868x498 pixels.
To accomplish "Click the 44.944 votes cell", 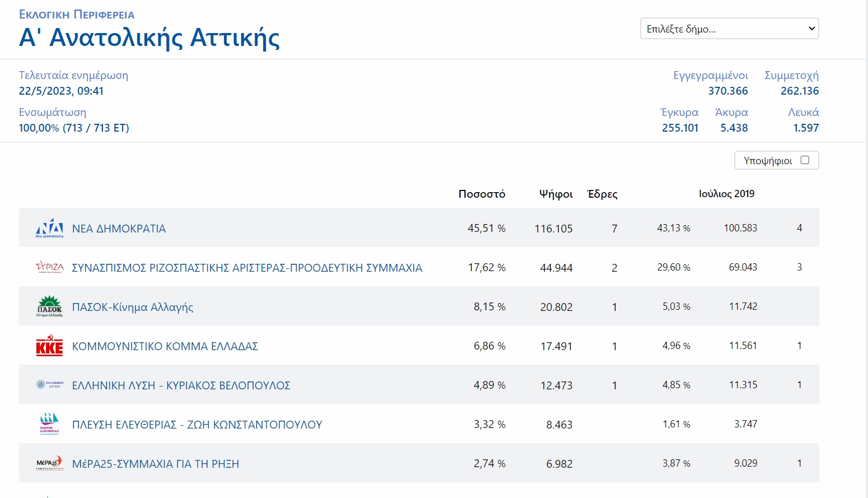I will click(556, 268).
